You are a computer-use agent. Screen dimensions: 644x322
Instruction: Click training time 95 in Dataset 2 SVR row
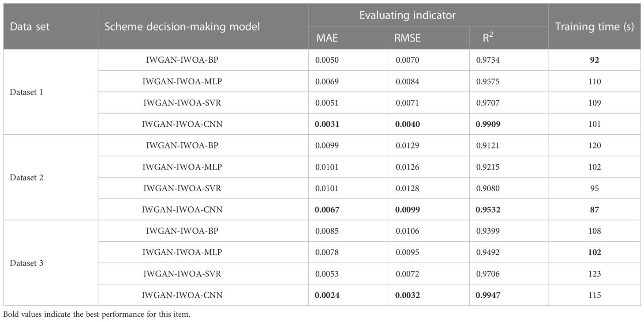[595, 188]
